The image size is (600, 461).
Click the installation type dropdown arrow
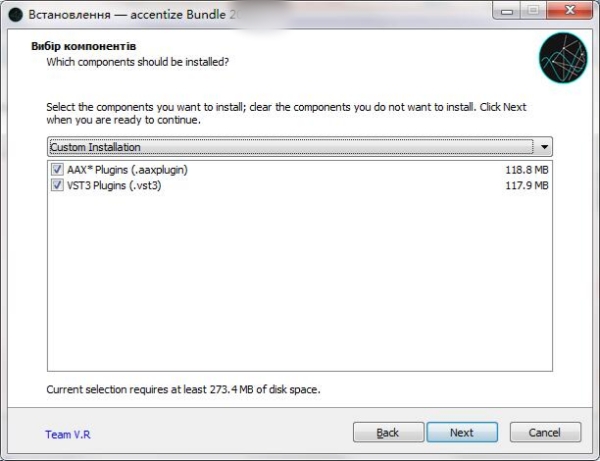[x=544, y=147]
